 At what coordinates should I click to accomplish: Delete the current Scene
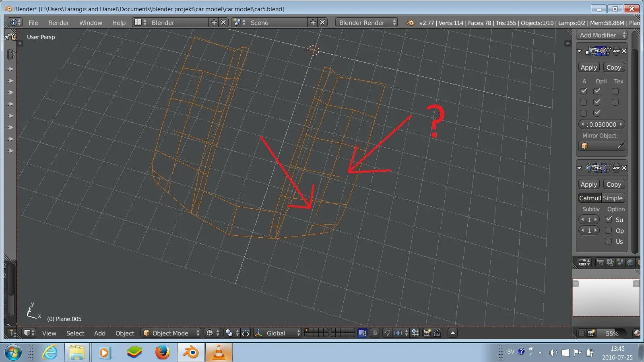pos(322,23)
